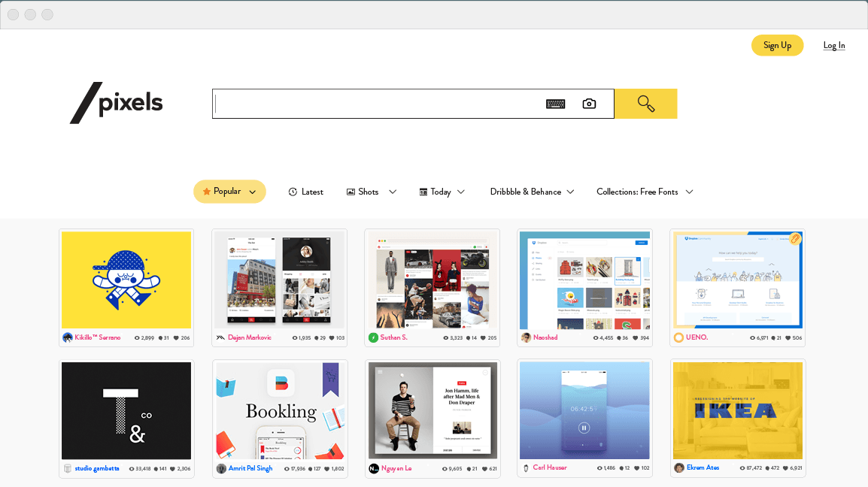Open Carl Hauser's timer app thumbnail
The image size is (868, 487).
tap(584, 410)
